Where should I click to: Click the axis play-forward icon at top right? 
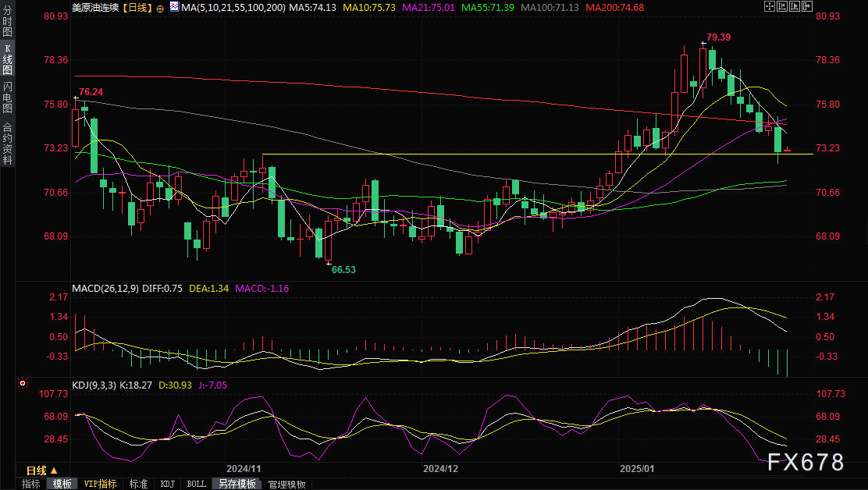coord(795,7)
